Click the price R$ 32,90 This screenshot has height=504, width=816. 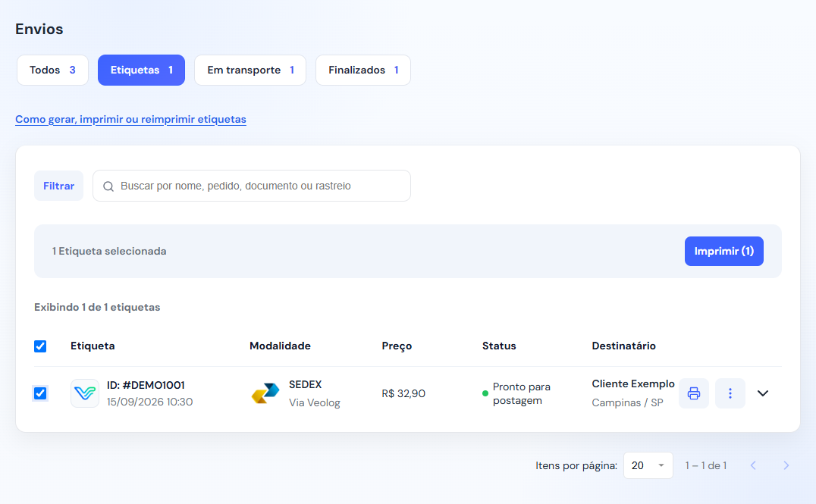pyautogui.click(x=403, y=394)
